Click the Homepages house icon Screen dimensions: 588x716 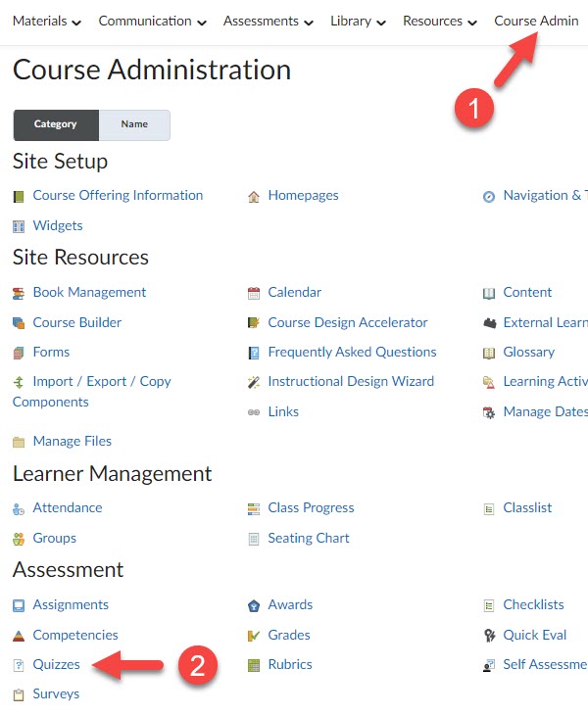coord(254,196)
